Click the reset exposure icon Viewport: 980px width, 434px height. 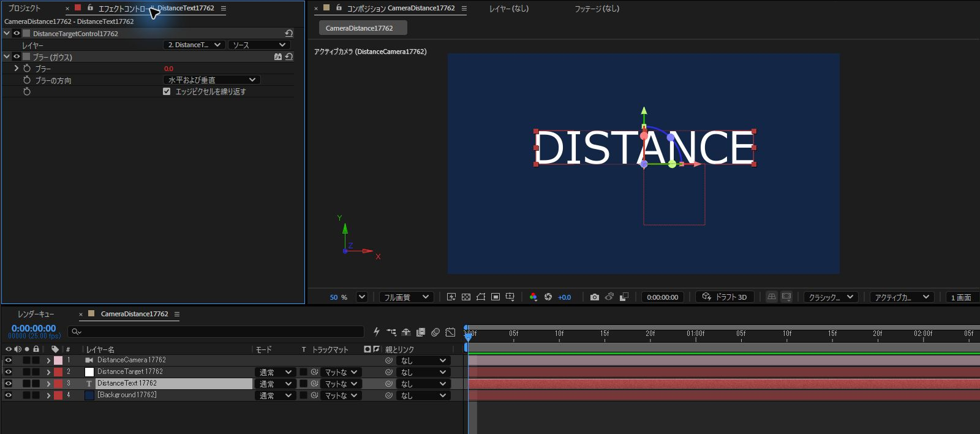tap(548, 297)
